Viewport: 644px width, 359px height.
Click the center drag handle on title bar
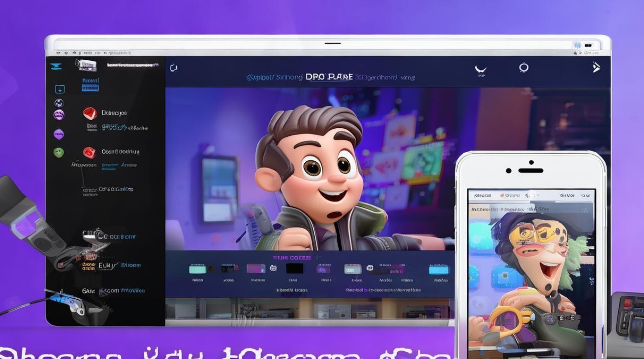(x=333, y=44)
